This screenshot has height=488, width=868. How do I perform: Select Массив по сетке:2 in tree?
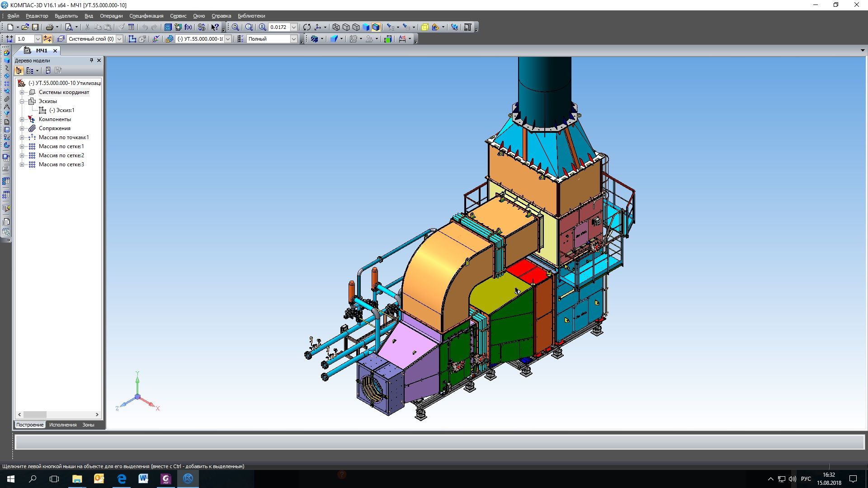pyautogui.click(x=61, y=155)
